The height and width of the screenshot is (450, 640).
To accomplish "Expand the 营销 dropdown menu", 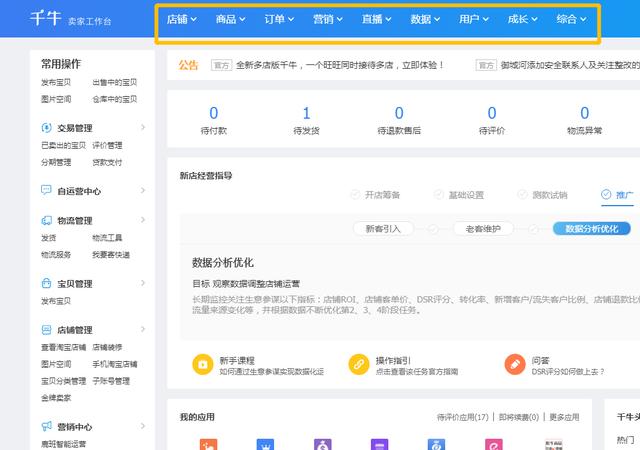I will (x=328, y=19).
